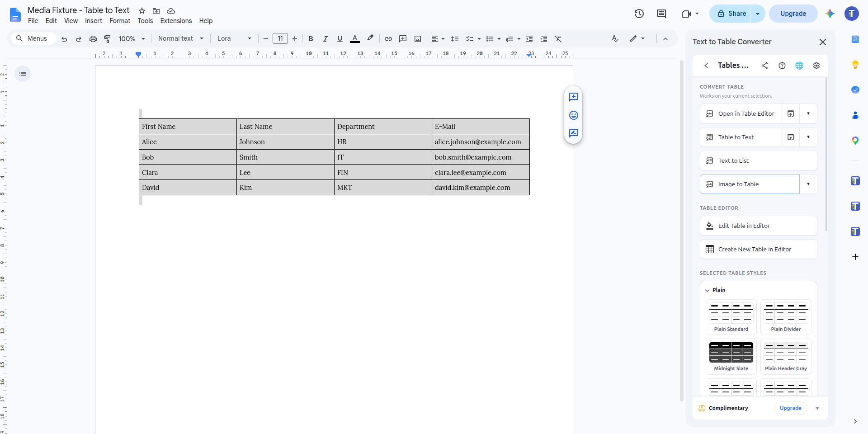Open the add-on help icon
This screenshot has width=868, height=434.
click(x=782, y=66)
